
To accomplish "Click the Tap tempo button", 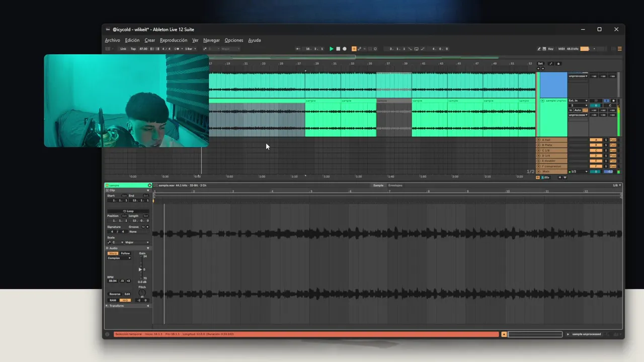I will [133, 49].
